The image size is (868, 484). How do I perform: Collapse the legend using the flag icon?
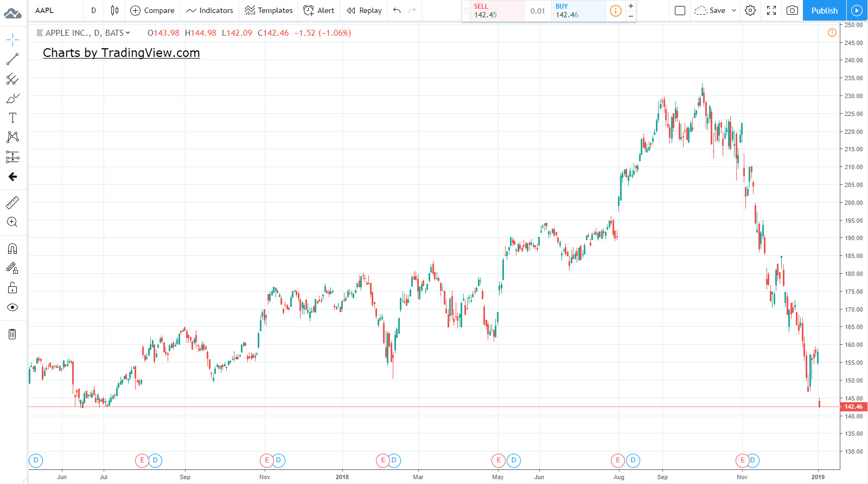click(x=40, y=33)
